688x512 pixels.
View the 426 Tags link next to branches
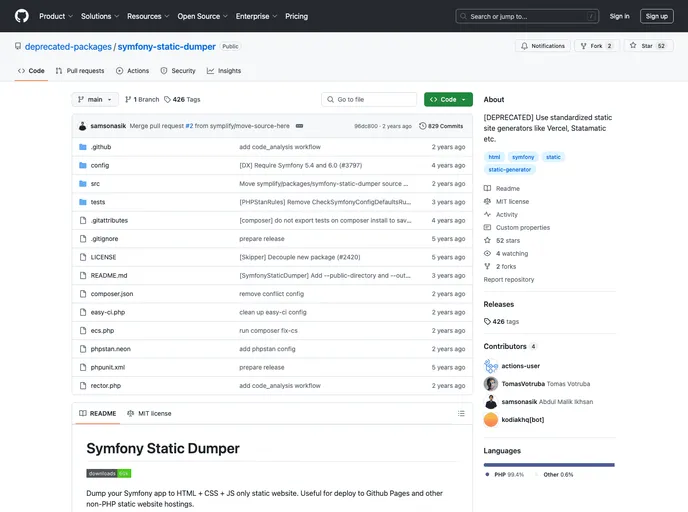[182, 100]
